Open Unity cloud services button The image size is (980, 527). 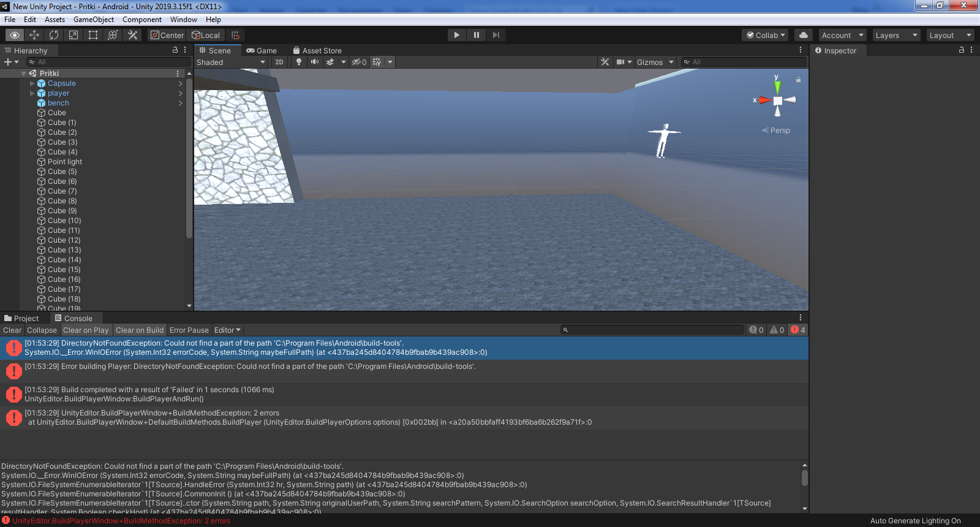803,35
